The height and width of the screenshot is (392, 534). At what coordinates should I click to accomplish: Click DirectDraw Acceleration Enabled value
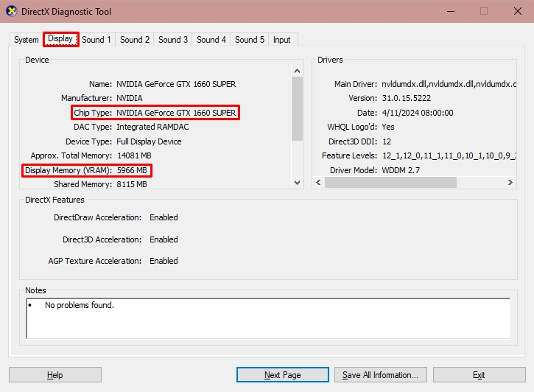tap(164, 217)
